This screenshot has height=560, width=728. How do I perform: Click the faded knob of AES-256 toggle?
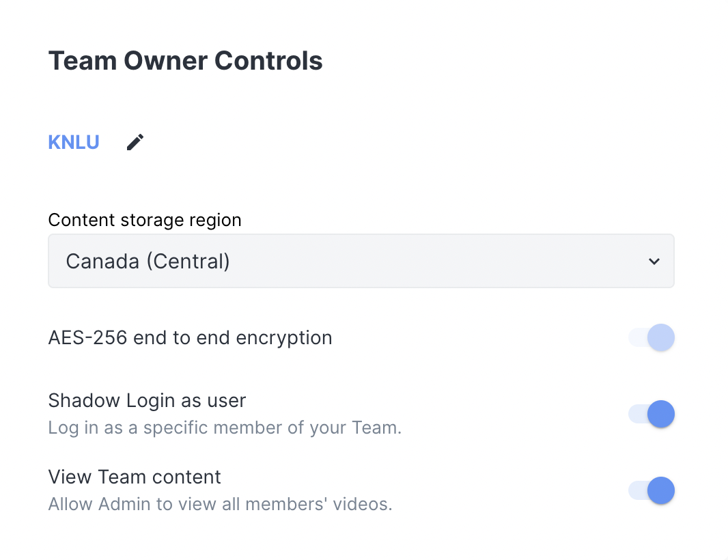click(x=660, y=337)
